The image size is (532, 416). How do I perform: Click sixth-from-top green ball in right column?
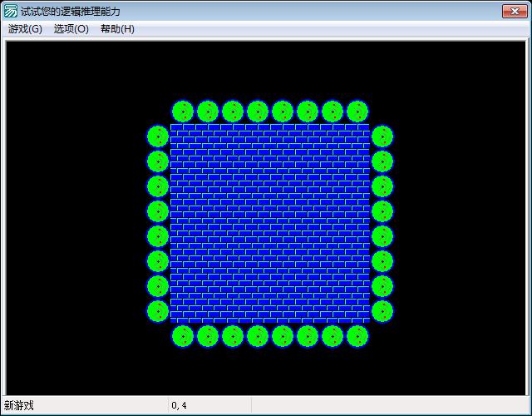tap(382, 261)
